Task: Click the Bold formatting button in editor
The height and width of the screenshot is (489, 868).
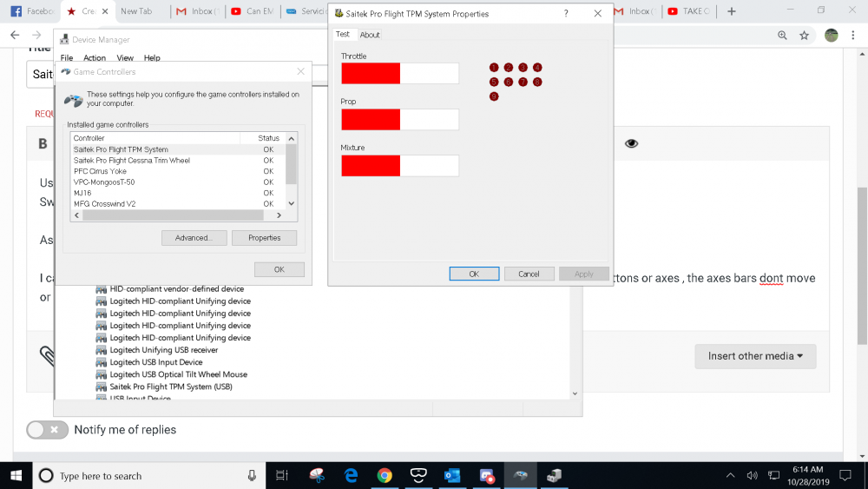Action: pos(43,144)
